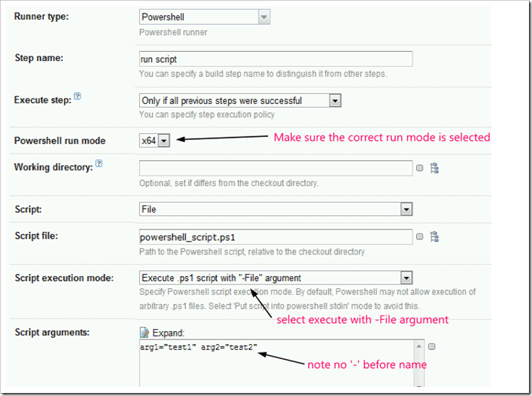Click the parameter reference icon beside Script file

420,236
